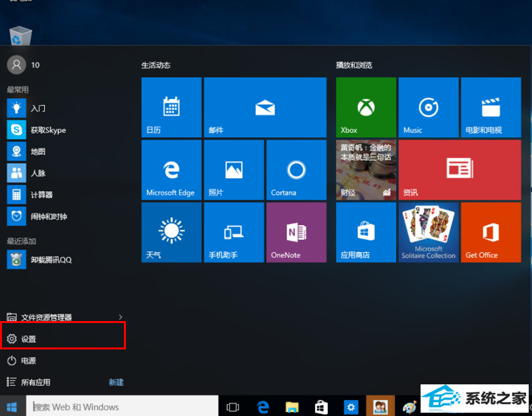The image size is (532, 416).
Task: Open People (人脉) from most used list
Action: (x=65, y=173)
